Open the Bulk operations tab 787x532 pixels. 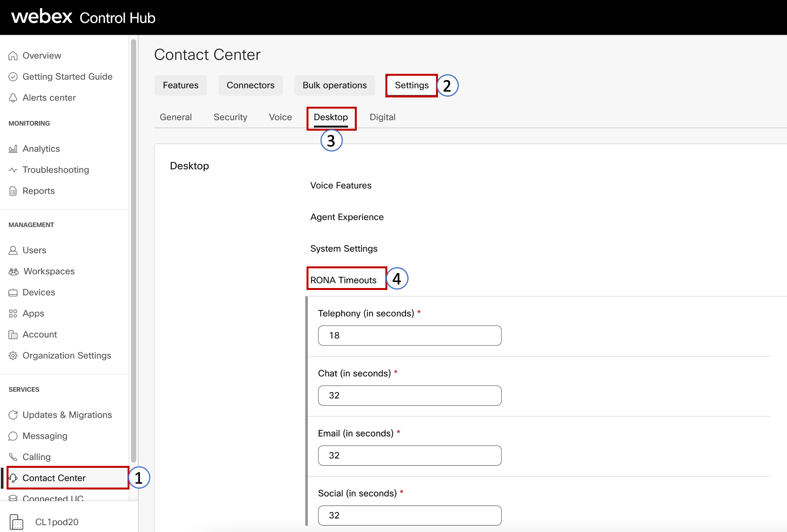point(334,85)
